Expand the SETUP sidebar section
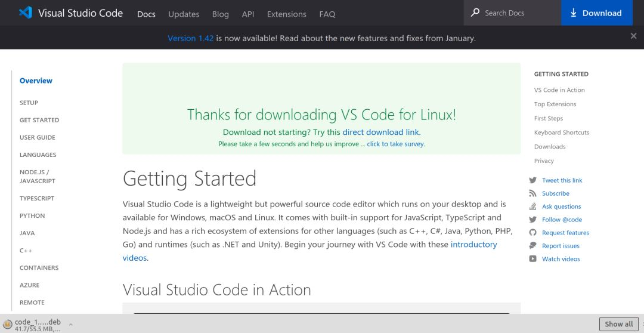This screenshot has height=333, width=644. (x=29, y=103)
